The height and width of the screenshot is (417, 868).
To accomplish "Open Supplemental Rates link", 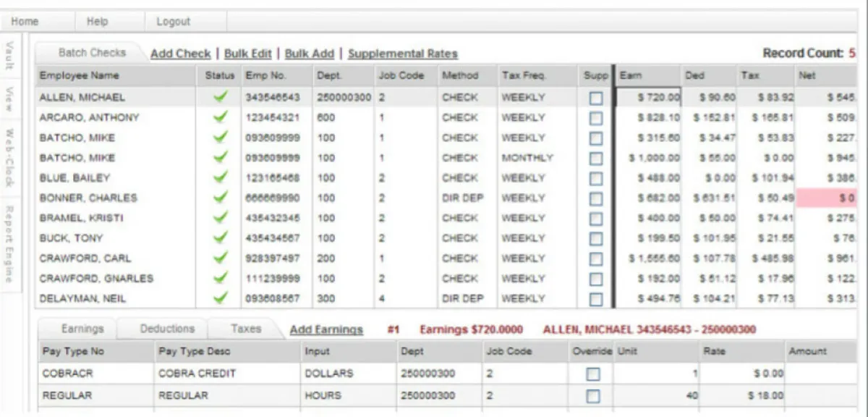I will [x=403, y=54].
